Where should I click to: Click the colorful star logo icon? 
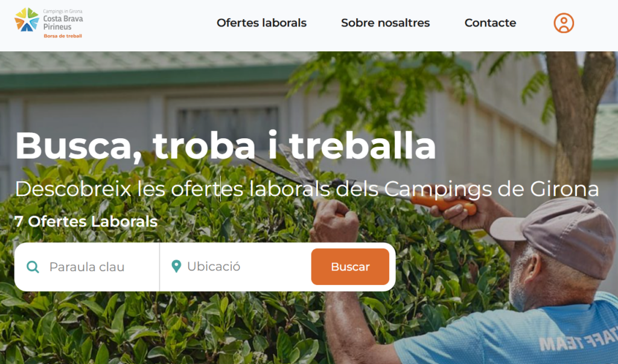[27, 19]
